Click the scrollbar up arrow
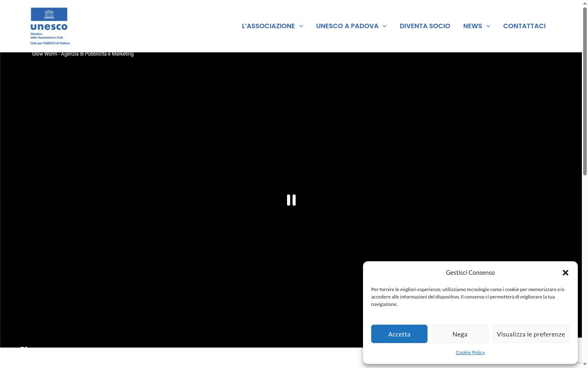Viewport: 588px width, 368px height. point(585,3)
